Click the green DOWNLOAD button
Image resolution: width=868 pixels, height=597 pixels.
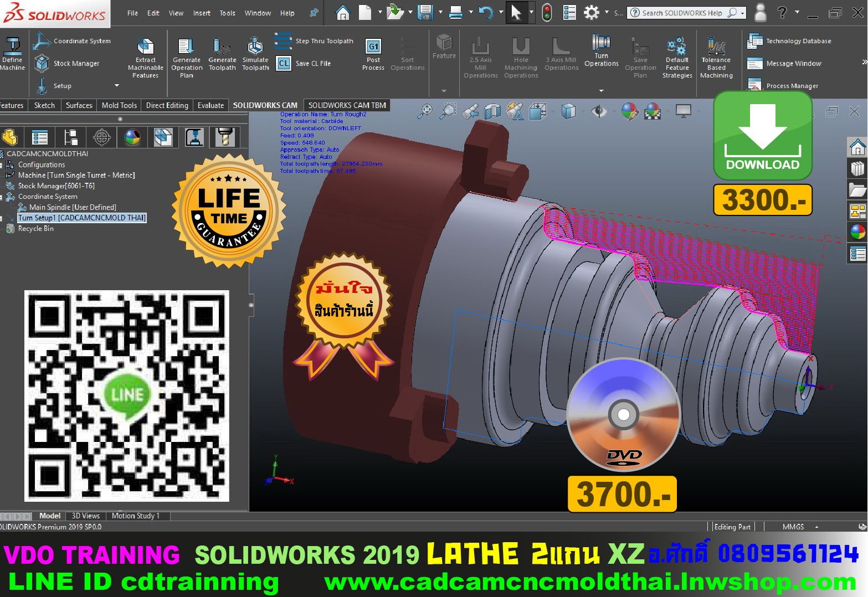pyautogui.click(x=763, y=136)
